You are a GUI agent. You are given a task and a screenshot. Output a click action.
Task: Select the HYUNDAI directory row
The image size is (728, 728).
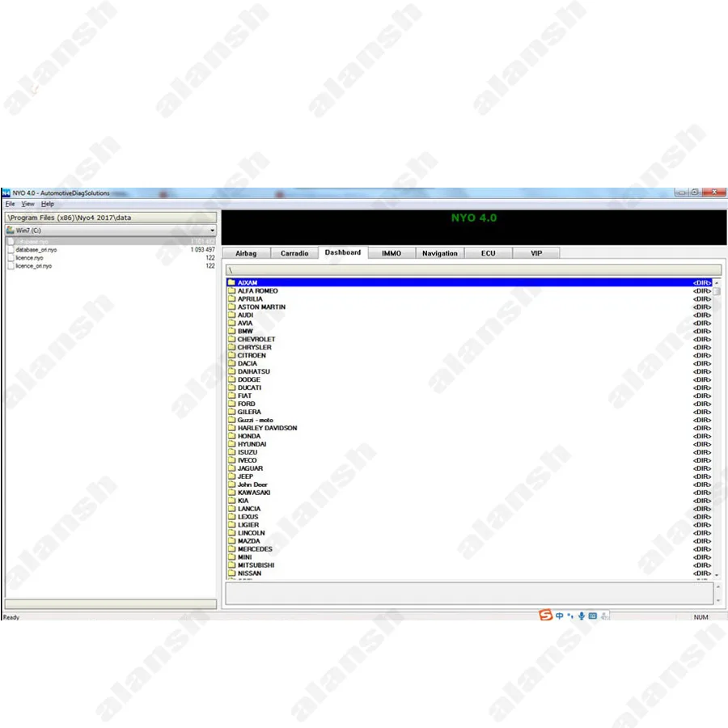pos(469,444)
